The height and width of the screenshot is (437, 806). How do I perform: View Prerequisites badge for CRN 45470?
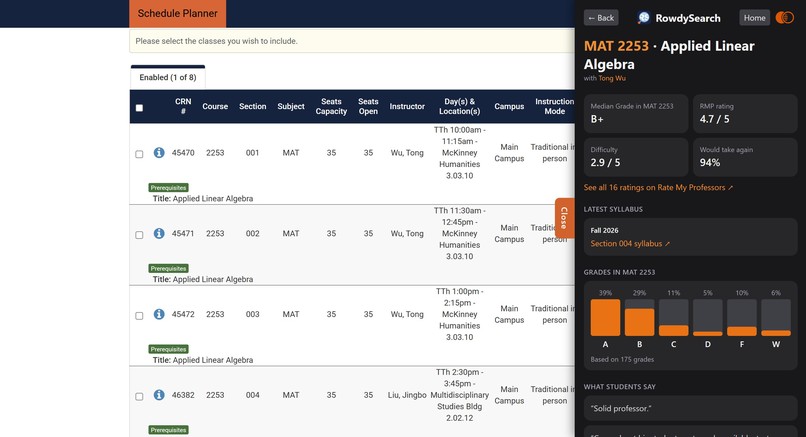click(x=169, y=188)
